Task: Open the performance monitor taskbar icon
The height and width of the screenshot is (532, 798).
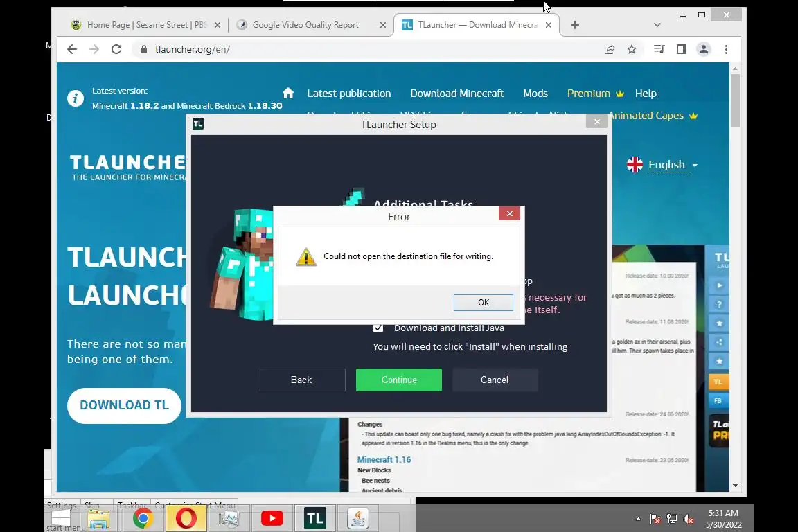Action: 229,519
